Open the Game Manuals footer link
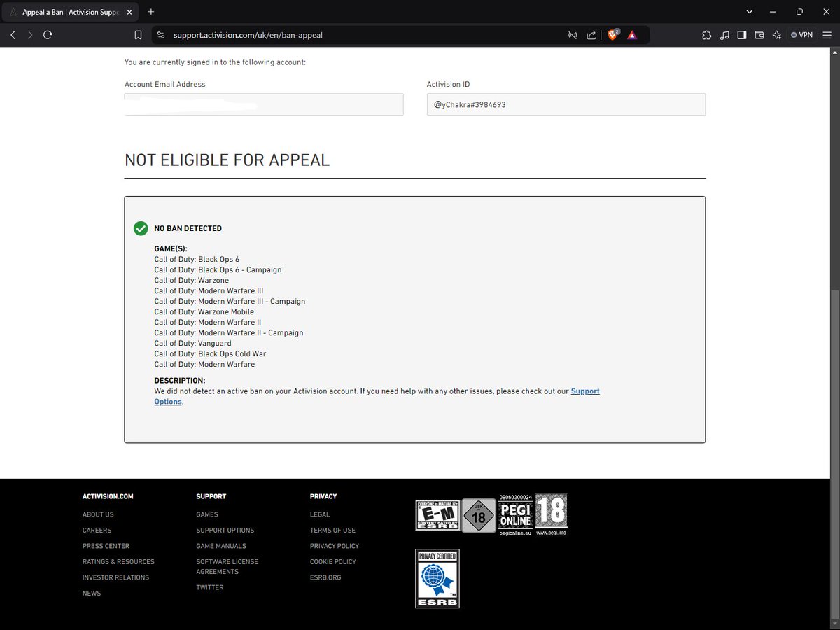Image resolution: width=840 pixels, height=630 pixels. (x=221, y=546)
